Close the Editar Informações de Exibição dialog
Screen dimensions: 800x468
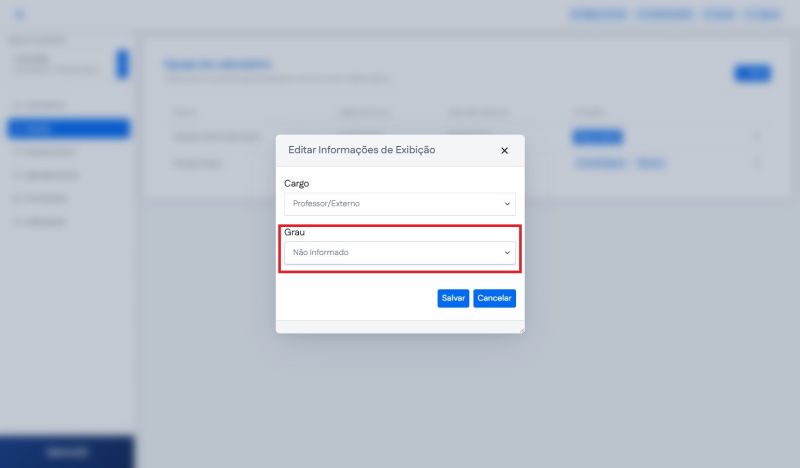point(504,151)
